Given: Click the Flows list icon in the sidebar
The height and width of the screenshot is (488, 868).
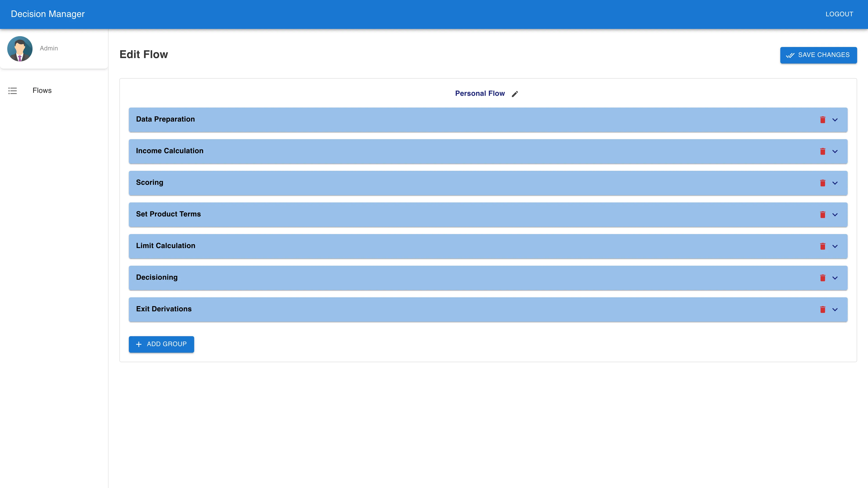Looking at the screenshot, I should tap(12, 91).
